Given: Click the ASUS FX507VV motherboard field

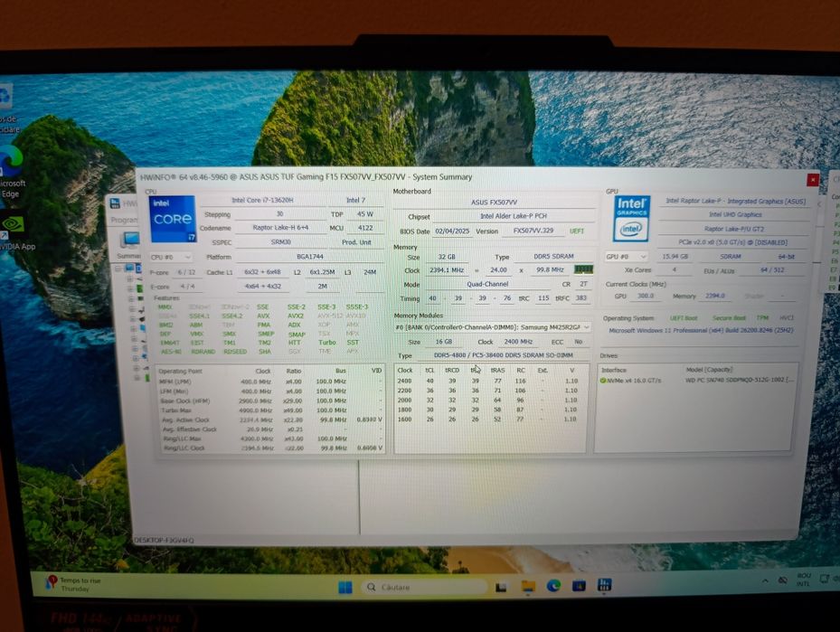Looking at the screenshot, I should coord(494,202).
